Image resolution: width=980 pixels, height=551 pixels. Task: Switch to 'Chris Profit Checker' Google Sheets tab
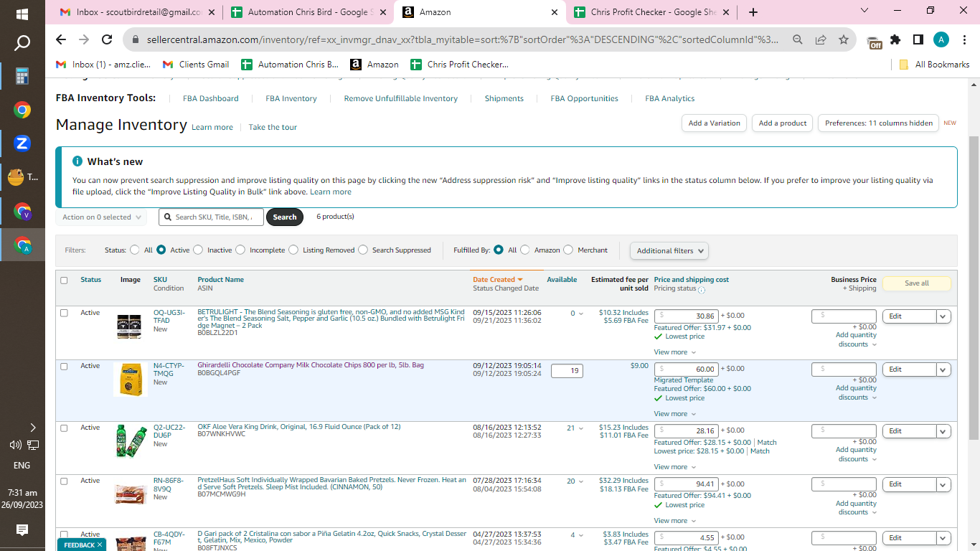(x=651, y=12)
